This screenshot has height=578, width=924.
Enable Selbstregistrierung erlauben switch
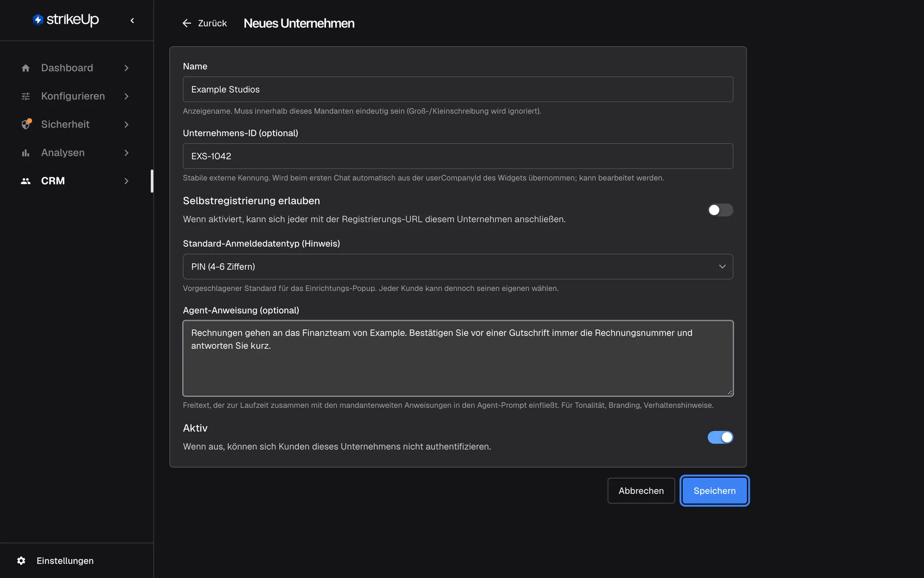pos(720,210)
